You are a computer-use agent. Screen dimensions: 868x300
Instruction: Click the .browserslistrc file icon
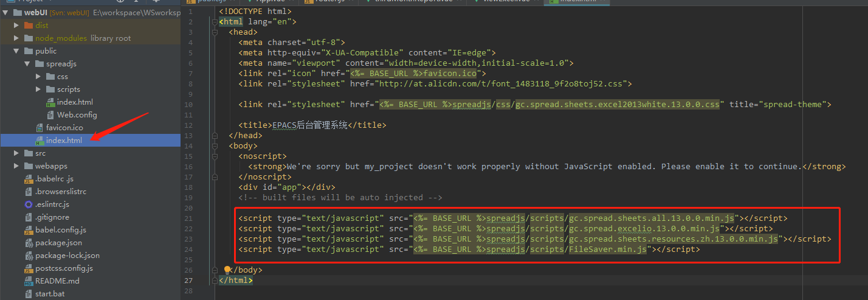[x=29, y=192]
